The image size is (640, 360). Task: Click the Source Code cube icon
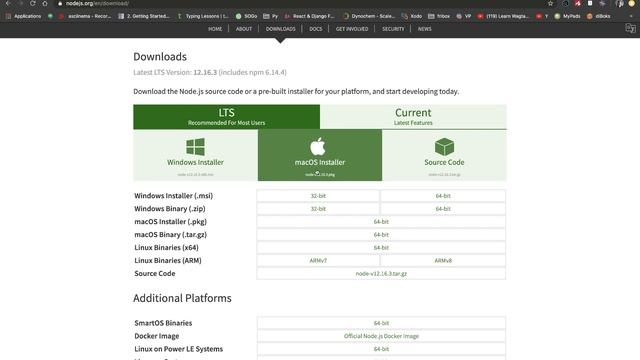tap(444, 147)
